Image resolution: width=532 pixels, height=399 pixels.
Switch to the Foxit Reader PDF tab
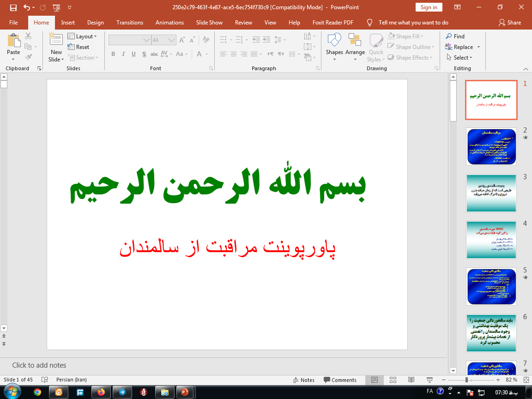click(333, 22)
